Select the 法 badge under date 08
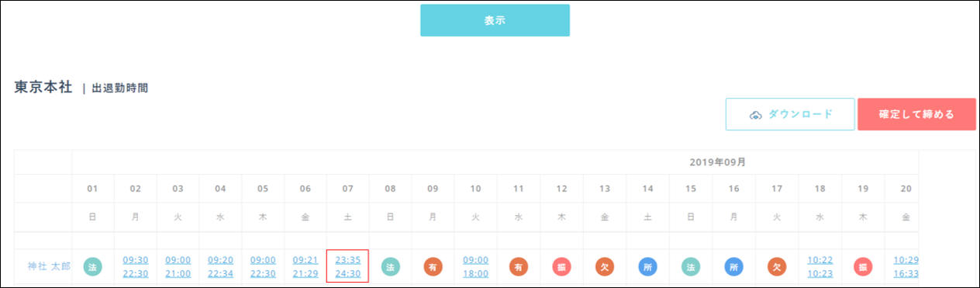 391,267
